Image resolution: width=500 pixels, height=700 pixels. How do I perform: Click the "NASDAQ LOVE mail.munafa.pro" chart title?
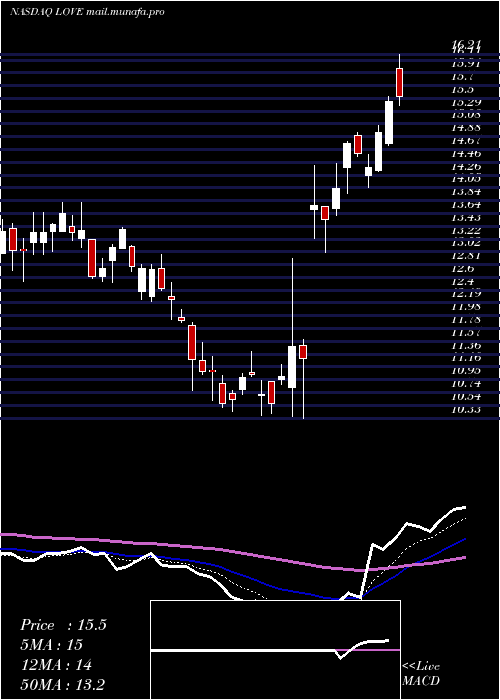(87, 12)
